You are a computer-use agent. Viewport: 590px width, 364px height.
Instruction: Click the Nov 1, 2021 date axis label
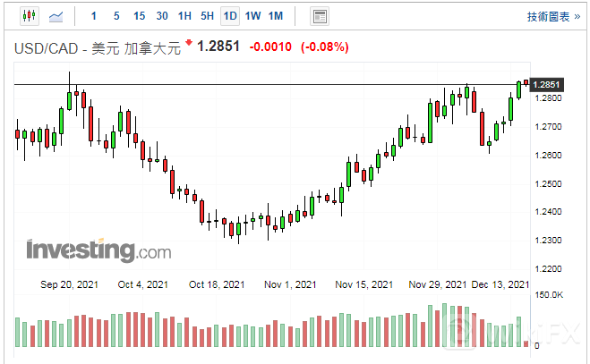[x=290, y=284]
